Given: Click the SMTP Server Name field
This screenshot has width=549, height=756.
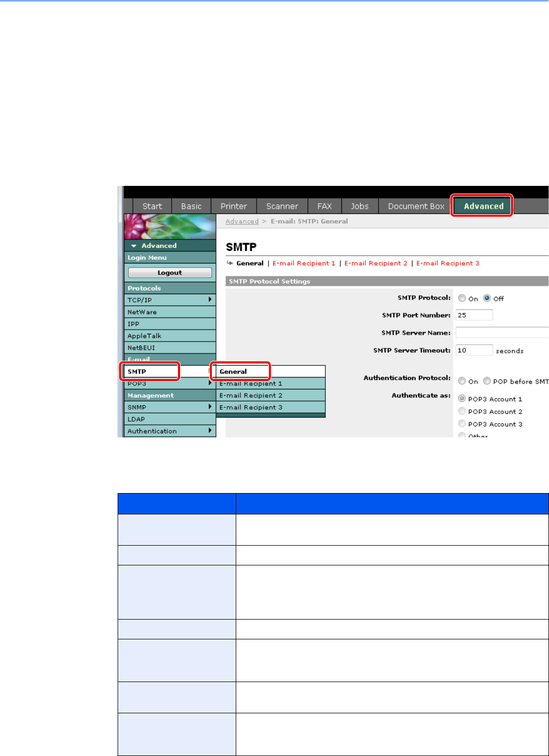Looking at the screenshot, I should pos(502,333).
